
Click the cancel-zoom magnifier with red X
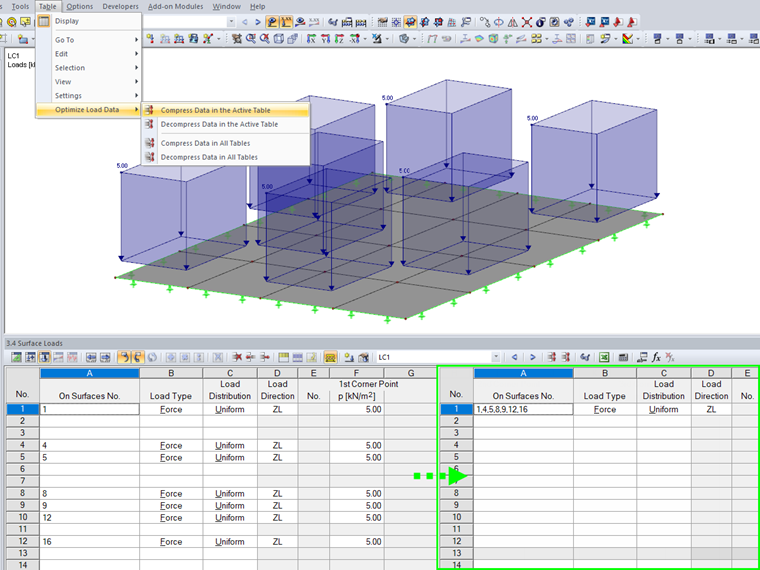coord(265,39)
